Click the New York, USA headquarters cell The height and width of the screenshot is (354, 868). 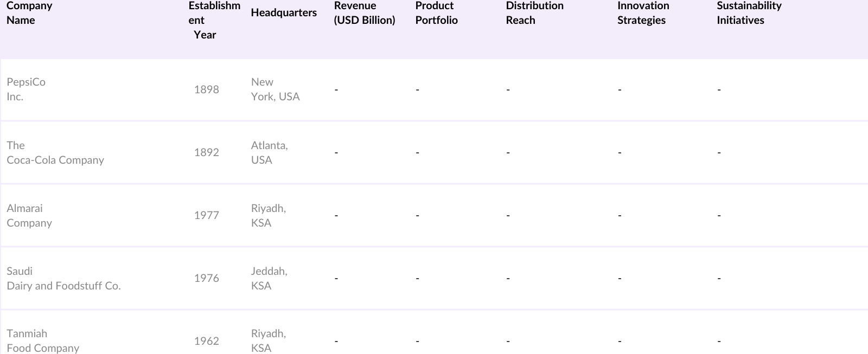tap(275, 89)
